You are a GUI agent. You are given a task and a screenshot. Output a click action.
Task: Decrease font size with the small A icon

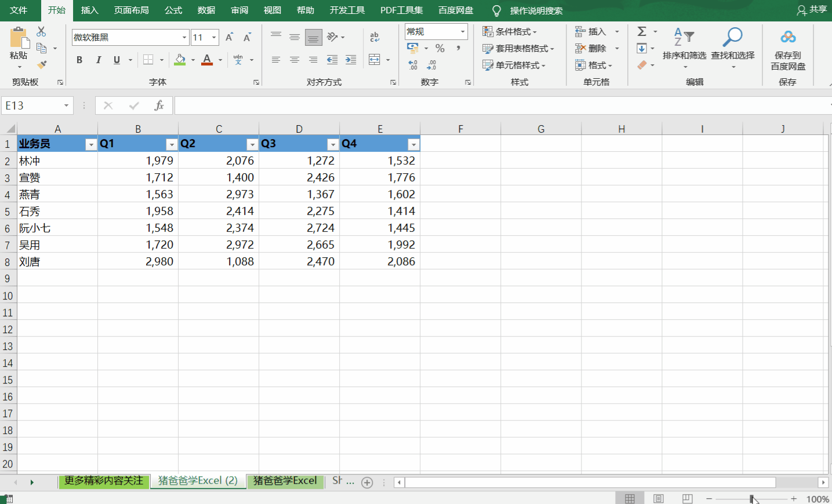pyautogui.click(x=247, y=37)
